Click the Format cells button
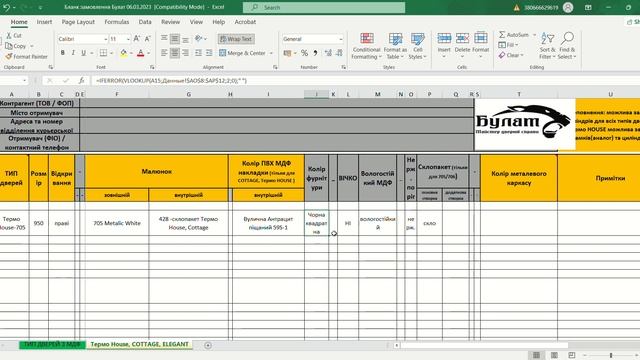Viewport: 640px width, 360px height. (x=480, y=45)
